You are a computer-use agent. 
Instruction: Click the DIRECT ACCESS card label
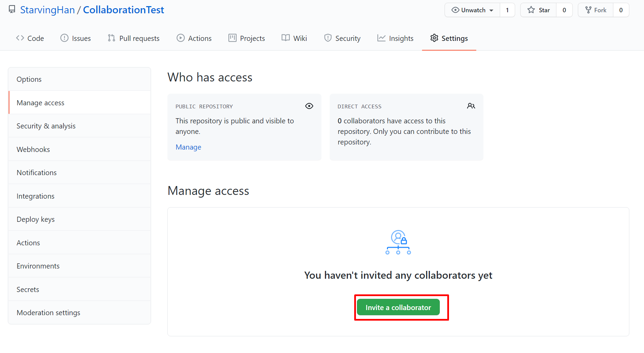pyautogui.click(x=359, y=106)
